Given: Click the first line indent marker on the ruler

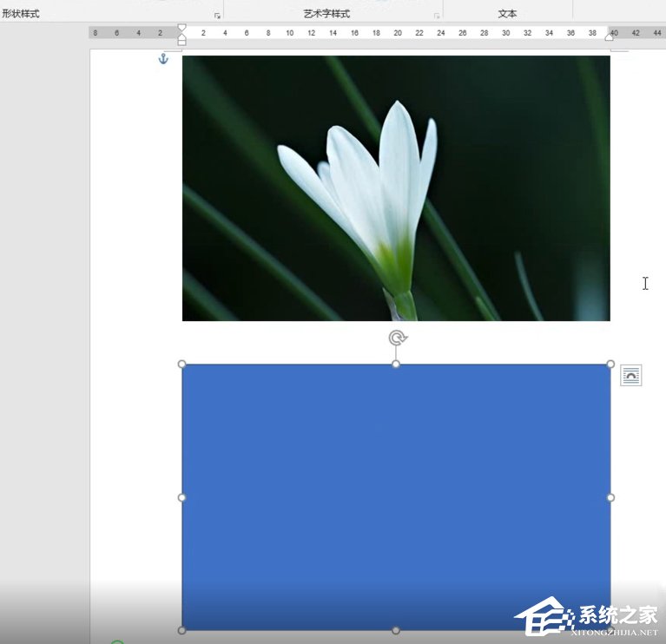Looking at the screenshot, I should (x=181, y=28).
